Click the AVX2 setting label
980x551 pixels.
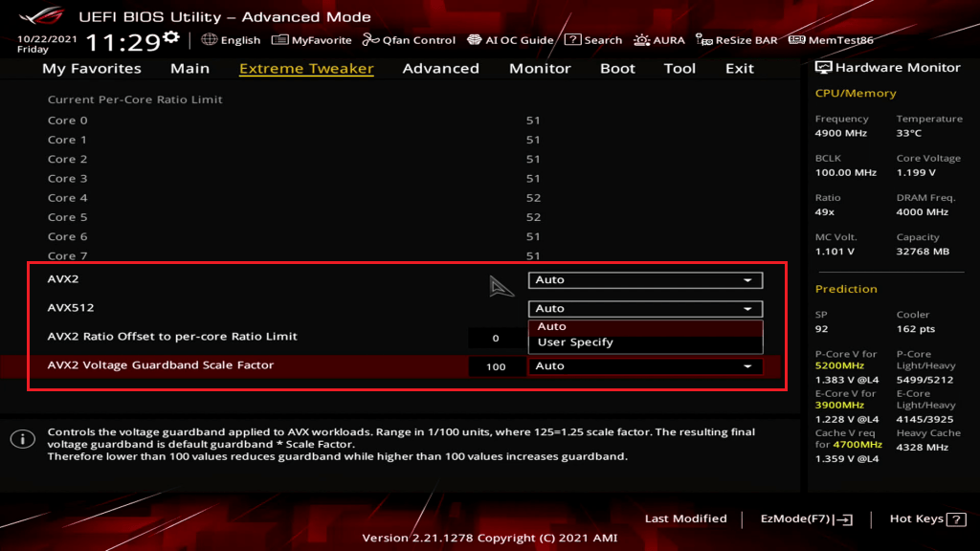click(63, 278)
